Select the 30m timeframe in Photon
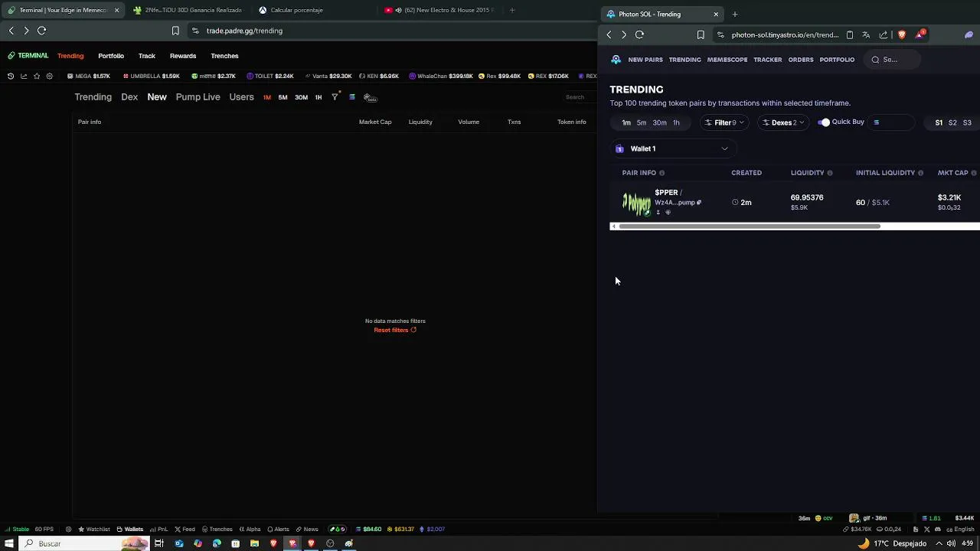 point(659,122)
